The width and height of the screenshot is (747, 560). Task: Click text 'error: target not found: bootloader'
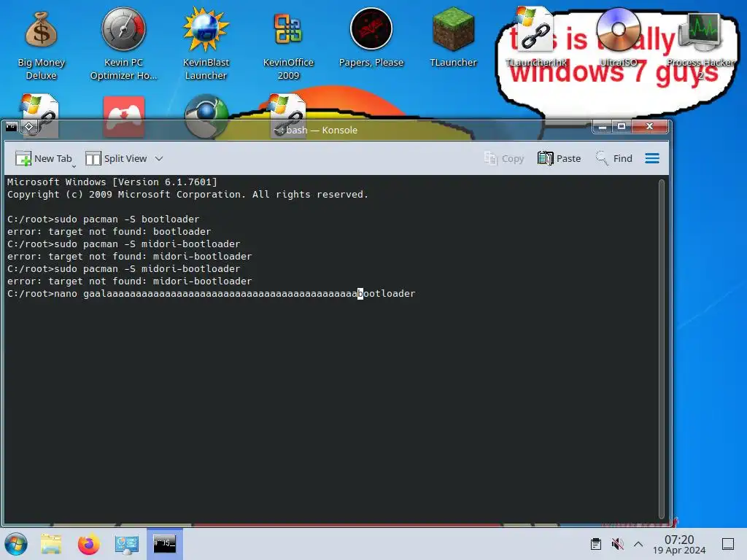109,232
